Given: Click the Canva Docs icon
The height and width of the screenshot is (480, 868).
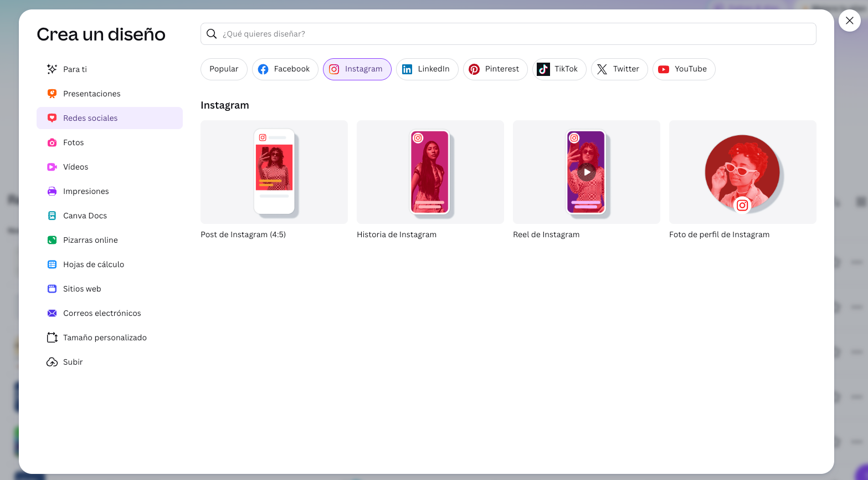Looking at the screenshot, I should (x=52, y=216).
